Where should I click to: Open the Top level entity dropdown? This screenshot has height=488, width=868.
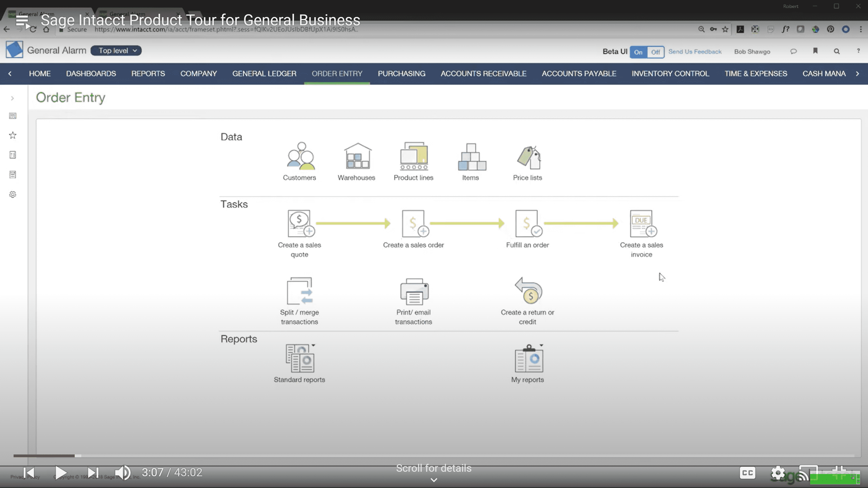coord(116,51)
